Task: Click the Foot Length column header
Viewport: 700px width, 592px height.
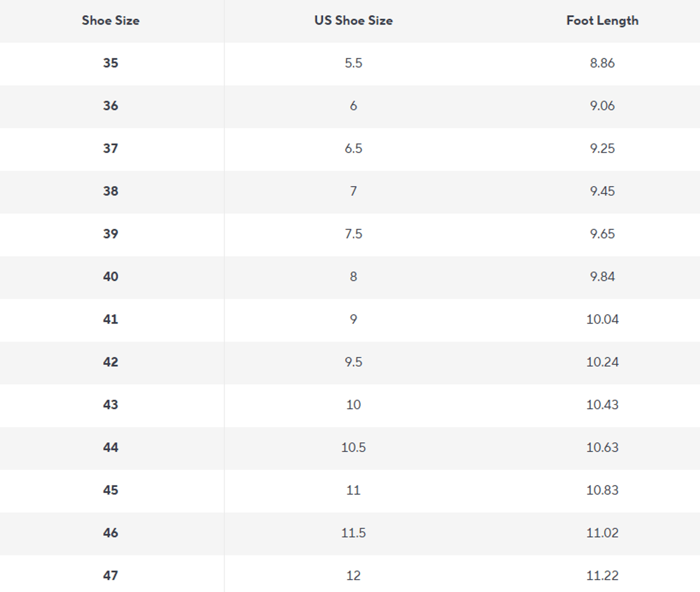Action: coord(602,21)
